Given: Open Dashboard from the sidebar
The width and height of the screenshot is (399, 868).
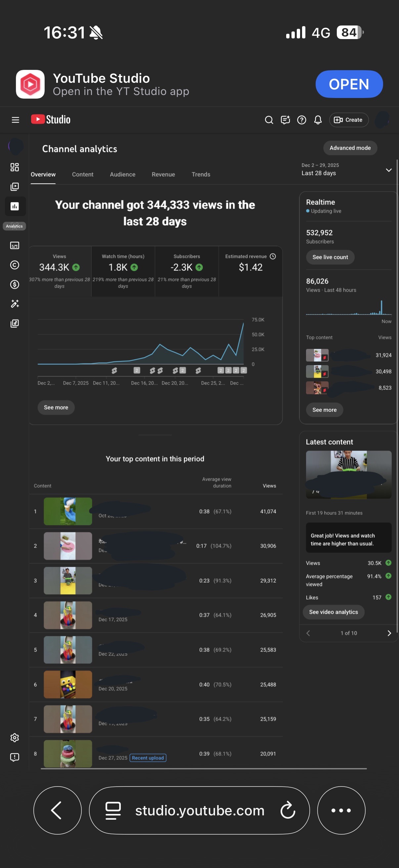Looking at the screenshot, I should (x=15, y=167).
